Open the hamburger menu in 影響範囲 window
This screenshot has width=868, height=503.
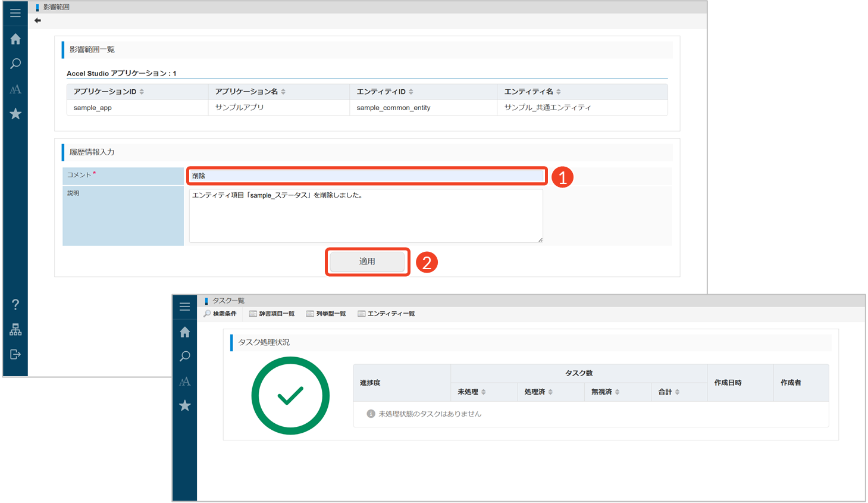(15, 13)
